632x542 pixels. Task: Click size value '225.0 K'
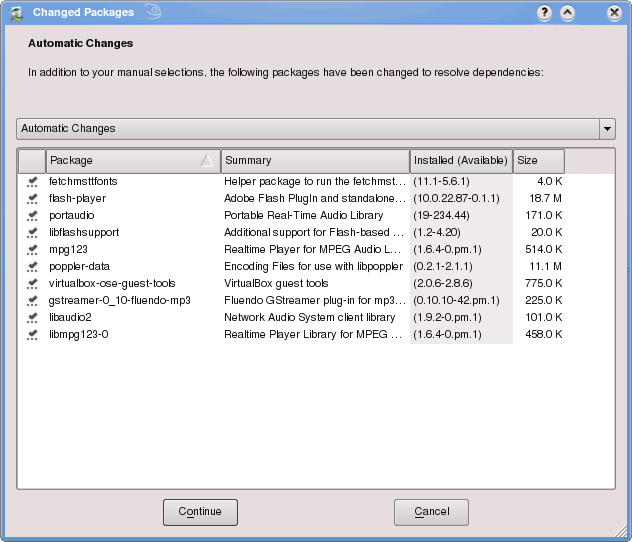click(544, 301)
